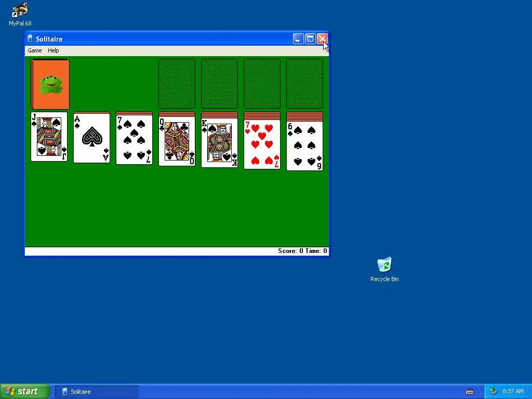The width and height of the screenshot is (532, 399).
Task: Open the Windows start menu
Action: click(25, 391)
